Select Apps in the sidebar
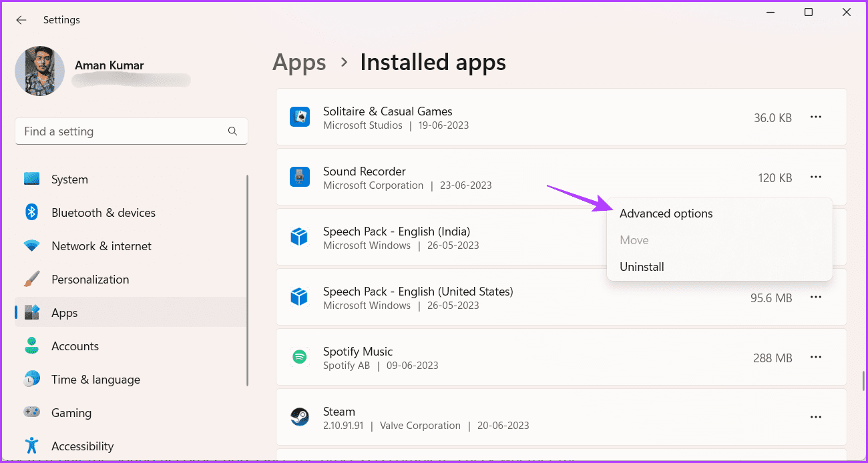 (x=131, y=312)
